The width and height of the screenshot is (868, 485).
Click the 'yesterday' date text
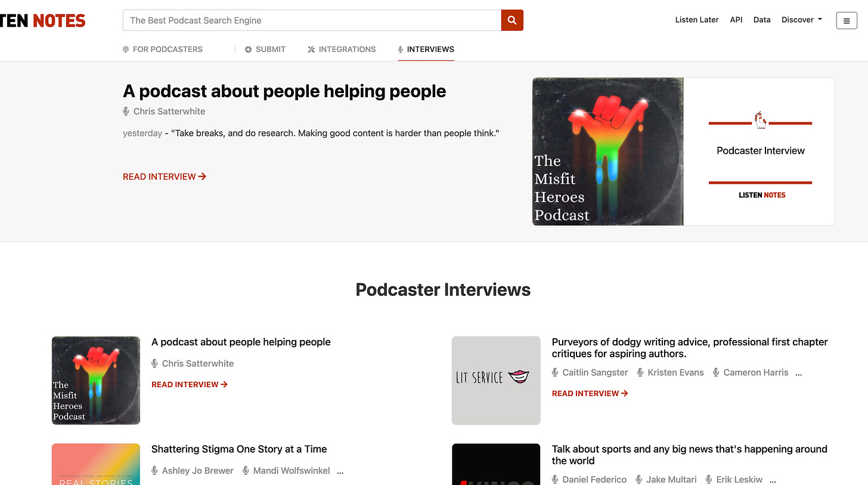[x=142, y=133]
